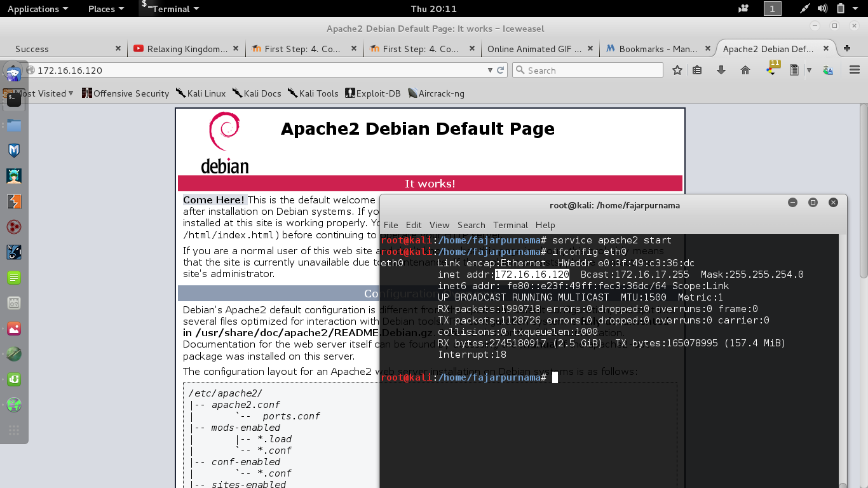Click the highlighted 172.16.16.120 in terminal
The width and height of the screenshot is (868, 488).
pos(532,274)
